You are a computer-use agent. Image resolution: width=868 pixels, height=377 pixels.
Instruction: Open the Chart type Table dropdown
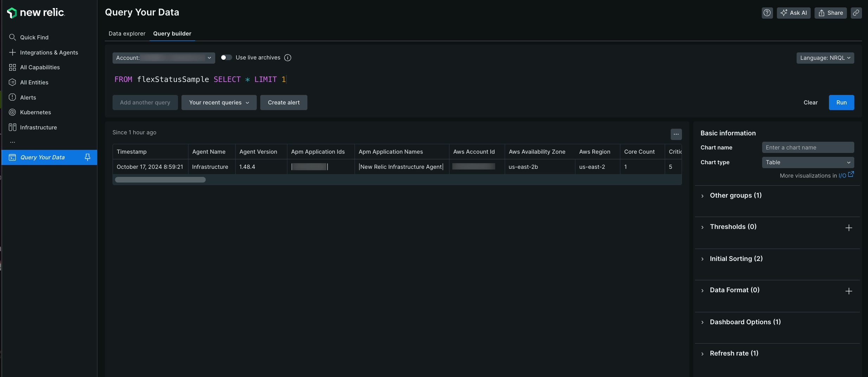tap(808, 162)
